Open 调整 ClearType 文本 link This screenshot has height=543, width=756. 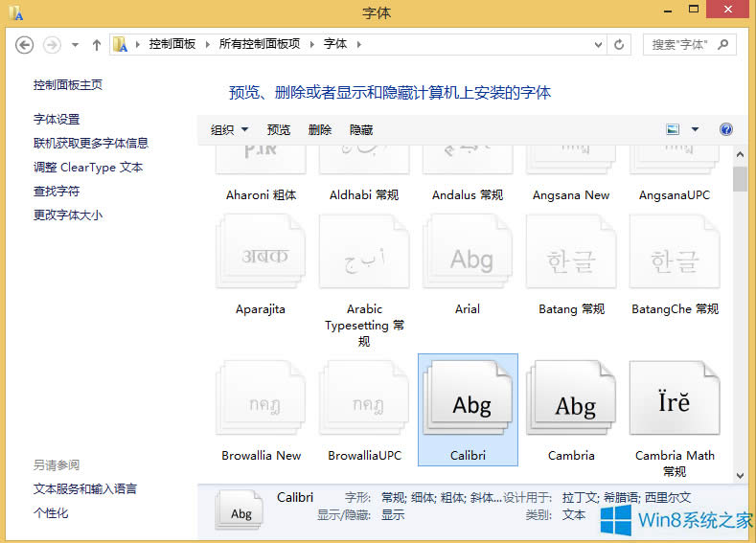(88, 168)
